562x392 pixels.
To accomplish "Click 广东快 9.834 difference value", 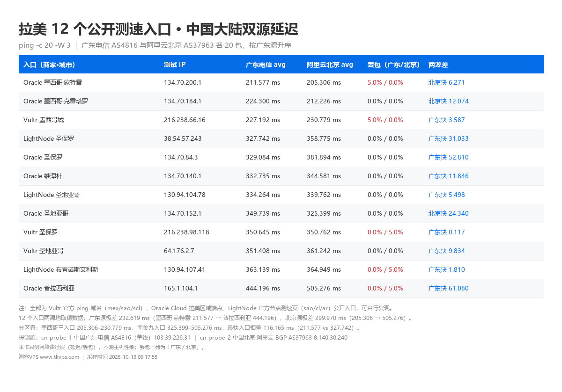I will (x=446, y=251).
